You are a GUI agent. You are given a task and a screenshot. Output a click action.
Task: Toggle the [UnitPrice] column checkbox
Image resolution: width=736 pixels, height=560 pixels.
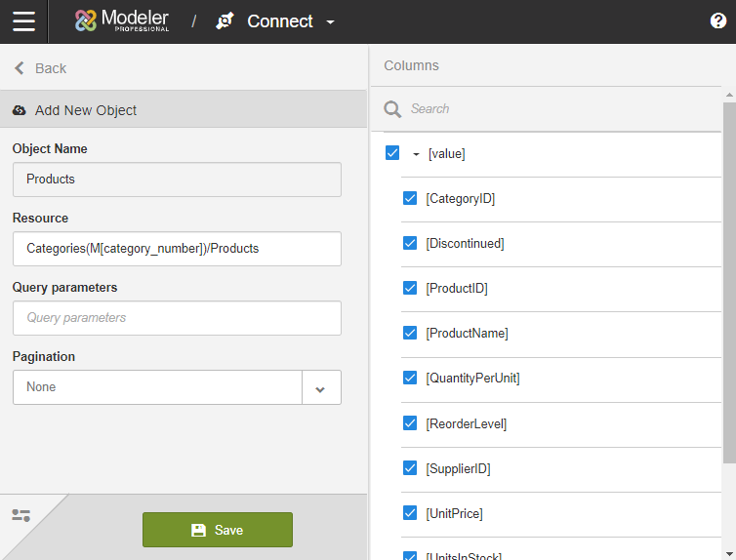(x=410, y=513)
